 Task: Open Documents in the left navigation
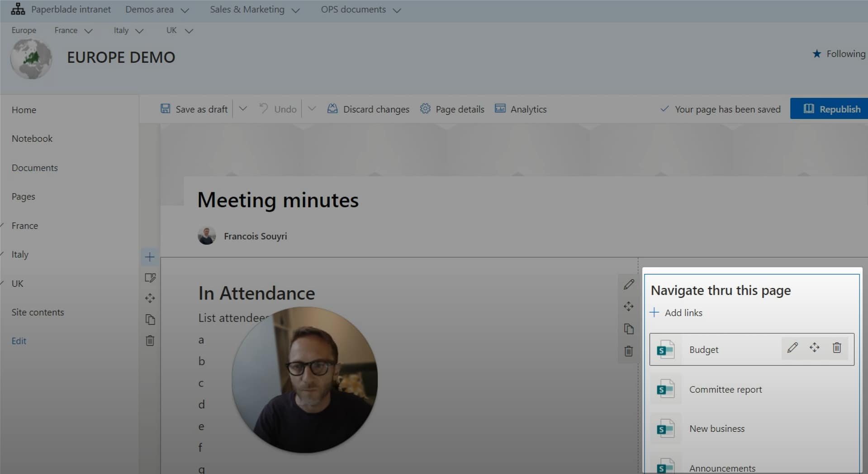[35, 168]
